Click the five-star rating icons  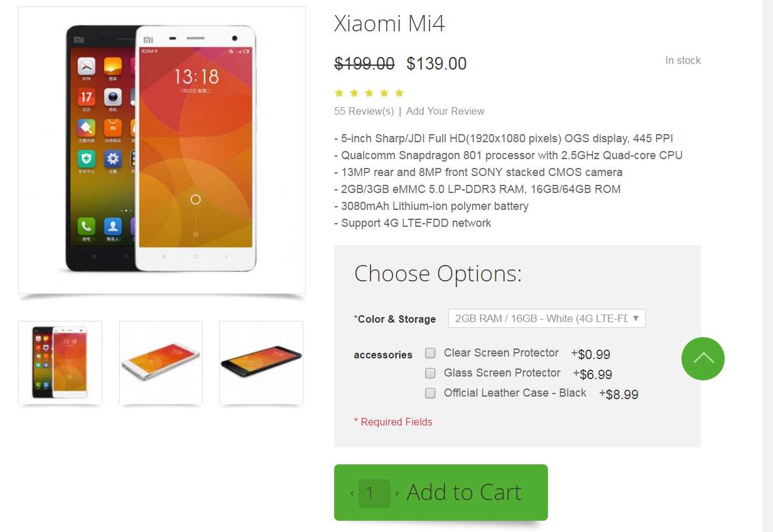369,93
